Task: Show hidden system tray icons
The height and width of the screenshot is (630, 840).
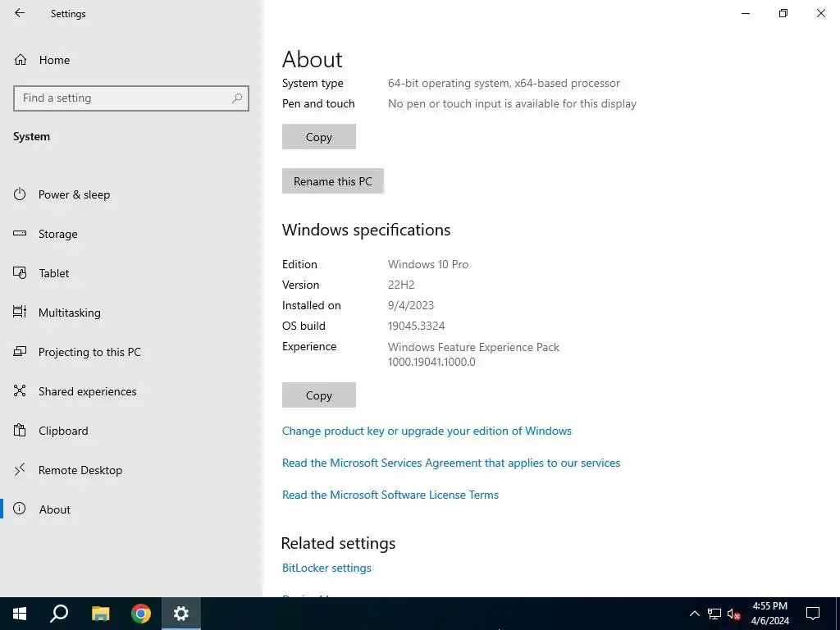Action: (x=694, y=614)
